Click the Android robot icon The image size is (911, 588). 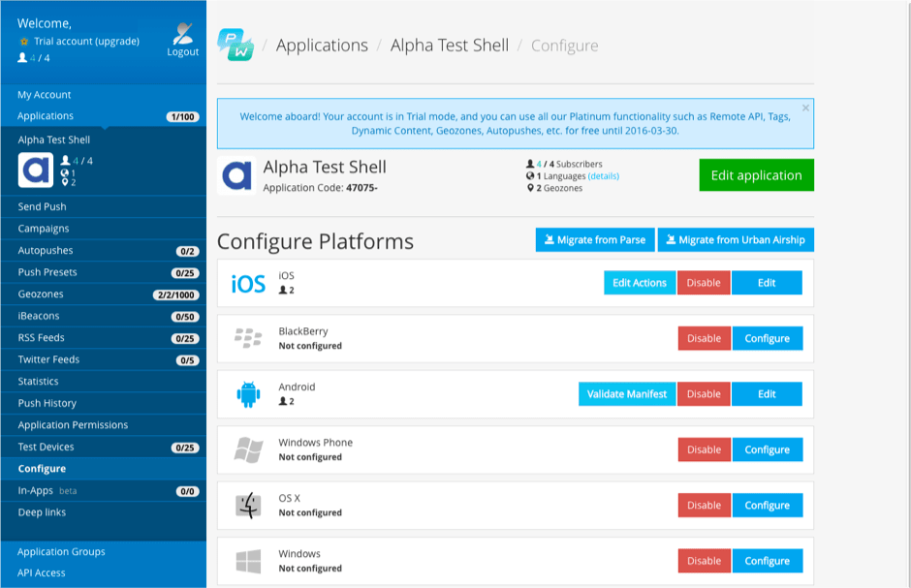(248, 394)
